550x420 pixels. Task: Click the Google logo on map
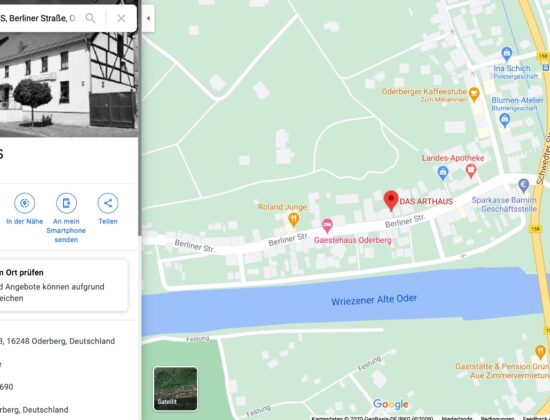[x=391, y=404]
